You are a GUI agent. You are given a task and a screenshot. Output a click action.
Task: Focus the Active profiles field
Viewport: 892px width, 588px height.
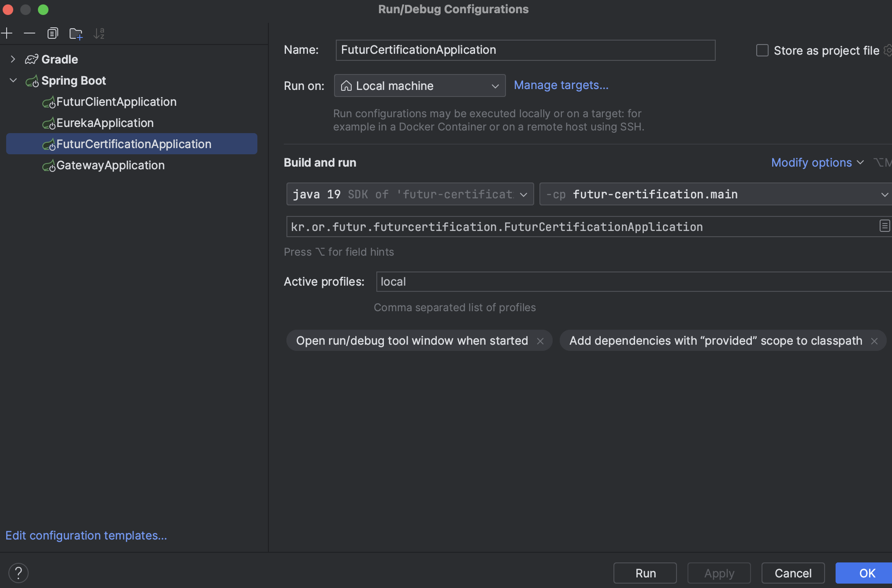click(x=634, y=281)
